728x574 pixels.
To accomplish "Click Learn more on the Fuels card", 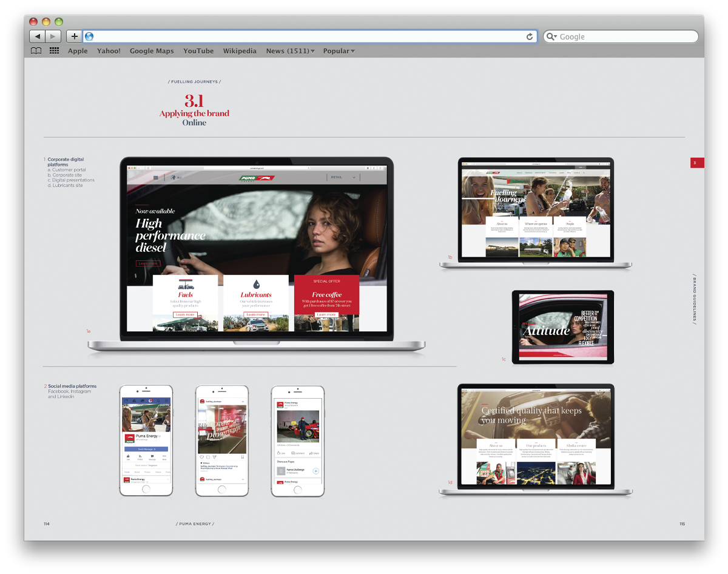I will (185, 314).
